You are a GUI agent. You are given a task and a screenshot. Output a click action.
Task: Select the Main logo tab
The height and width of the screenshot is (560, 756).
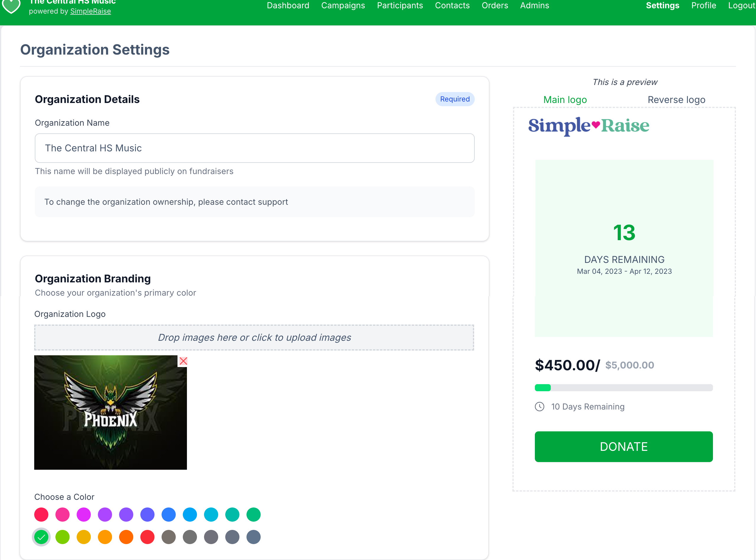click(x=565, y=100)
